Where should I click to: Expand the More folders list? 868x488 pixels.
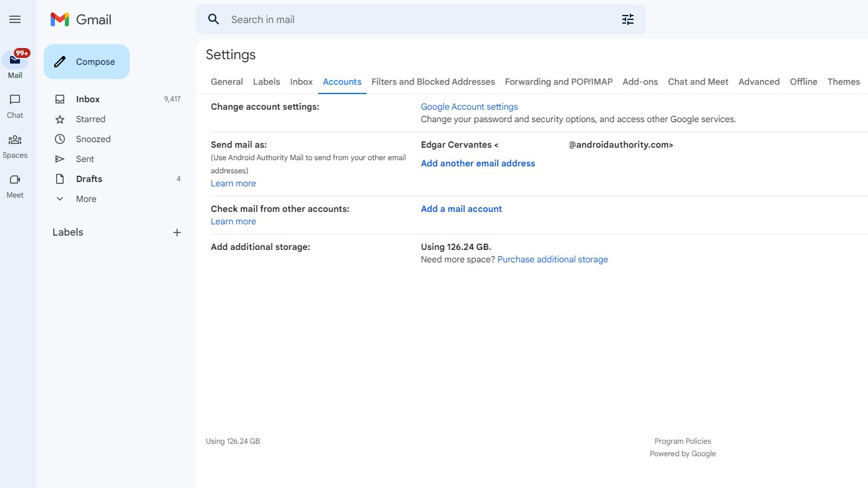tap(86, 199)
